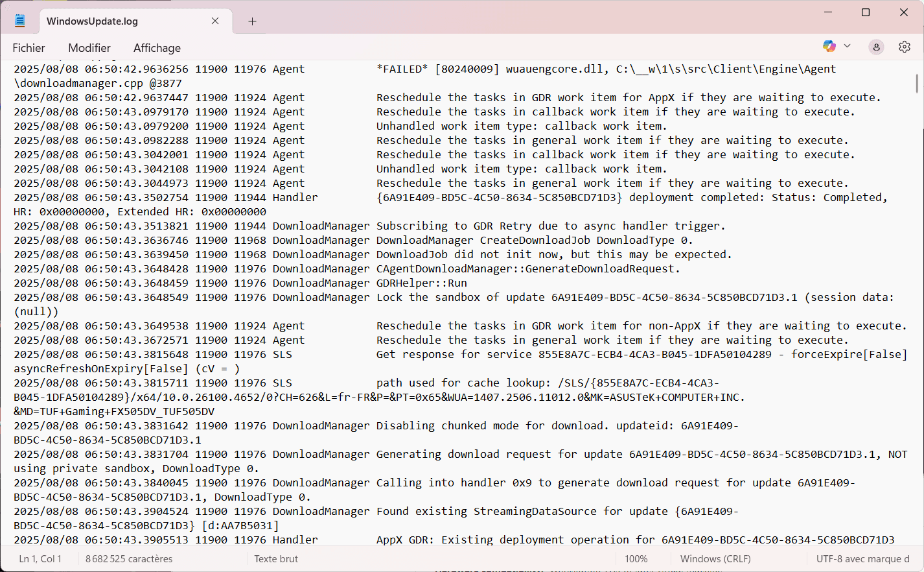This screenshot has width=924, height=572.
Task: Click '[d:AA7B5031]' text
Action: pyautogui.click(x=240, y=525)
